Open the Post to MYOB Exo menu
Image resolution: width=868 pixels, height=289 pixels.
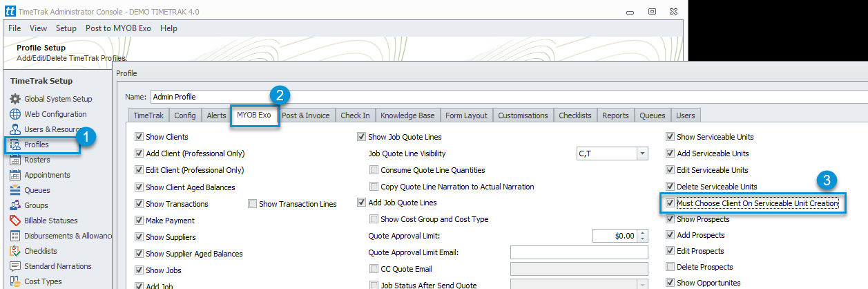coord(119,28)
